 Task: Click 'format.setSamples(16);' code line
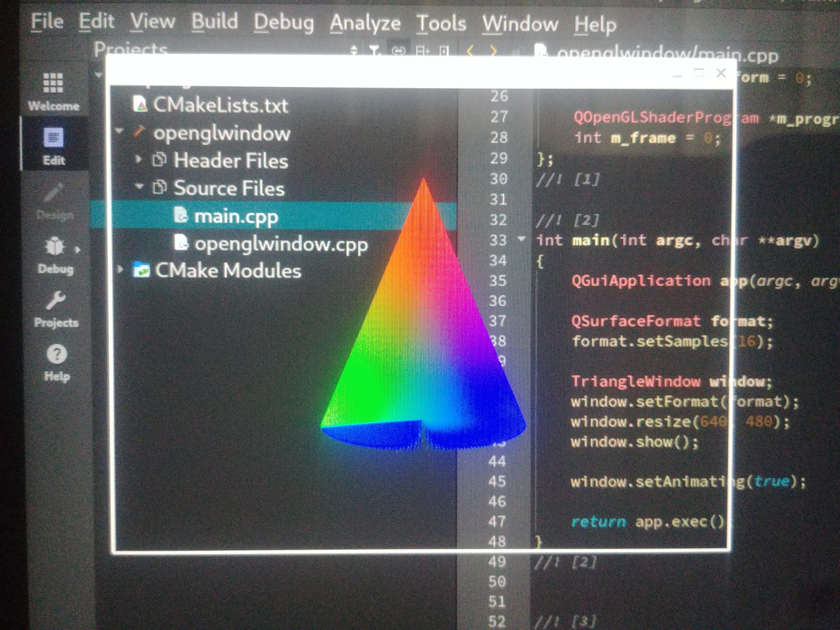(673, 341)
